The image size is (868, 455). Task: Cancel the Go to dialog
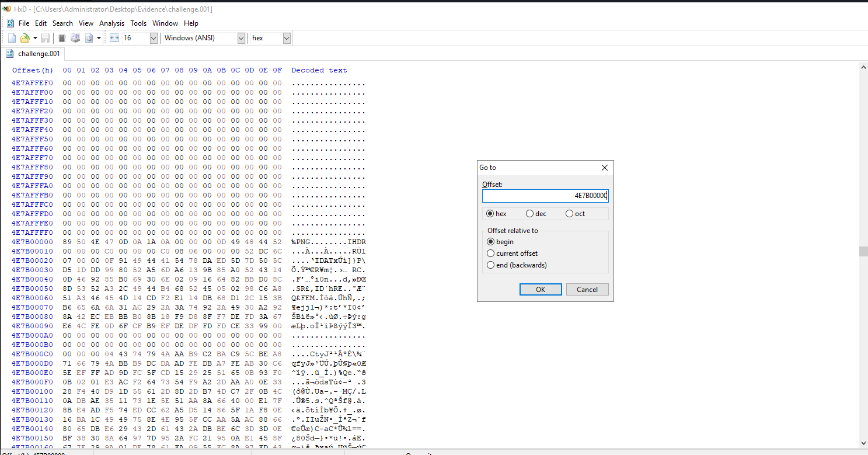587,290
